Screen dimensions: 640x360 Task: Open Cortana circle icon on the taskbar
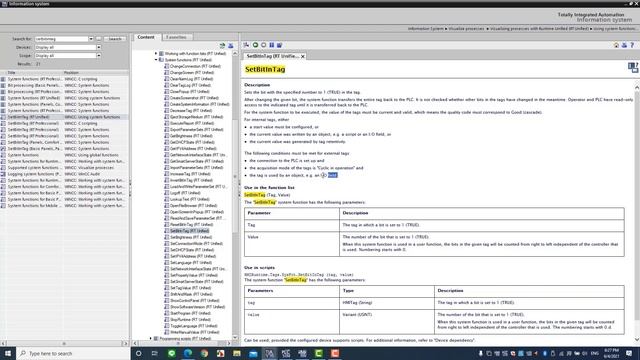click(138, 353)
